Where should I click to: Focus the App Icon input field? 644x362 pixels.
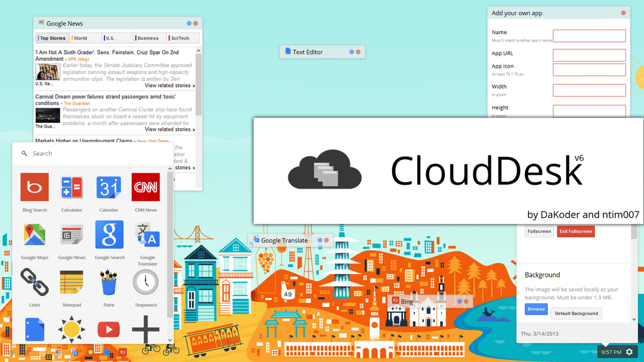click(x=589, y=69)
